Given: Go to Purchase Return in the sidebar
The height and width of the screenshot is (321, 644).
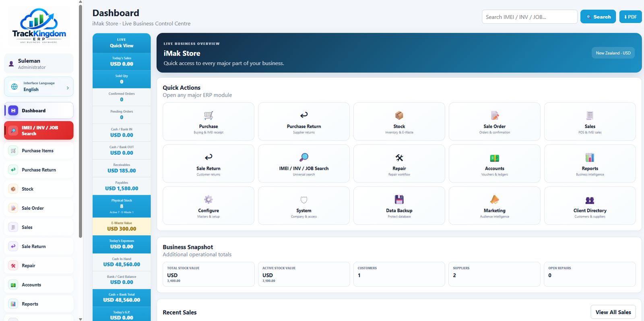Looking at the screenshot, I should coord(39,170).
